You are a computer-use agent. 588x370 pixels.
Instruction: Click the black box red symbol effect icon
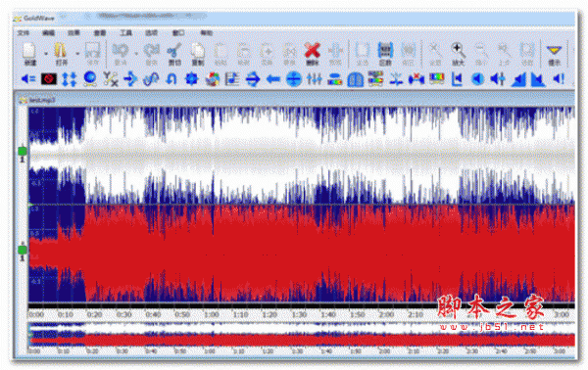(49, 79)
